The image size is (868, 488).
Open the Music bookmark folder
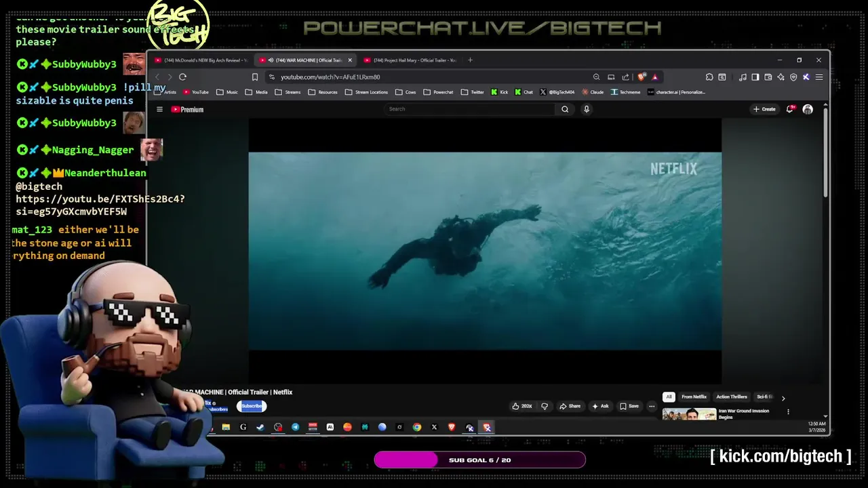(x=226, y=92)
